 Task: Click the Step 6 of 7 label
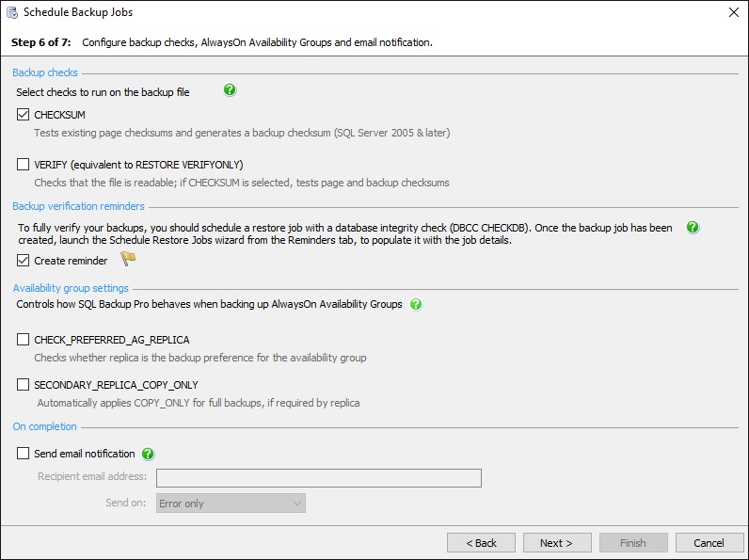[x=41, y=42]
